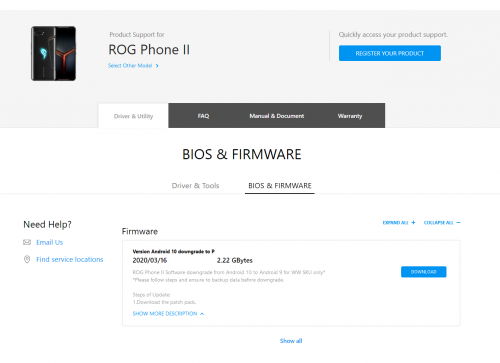Image resolution: width=500 pixels, height=363 pixels.
Task: Click the Need Help? heading
Action: [47, 224]
